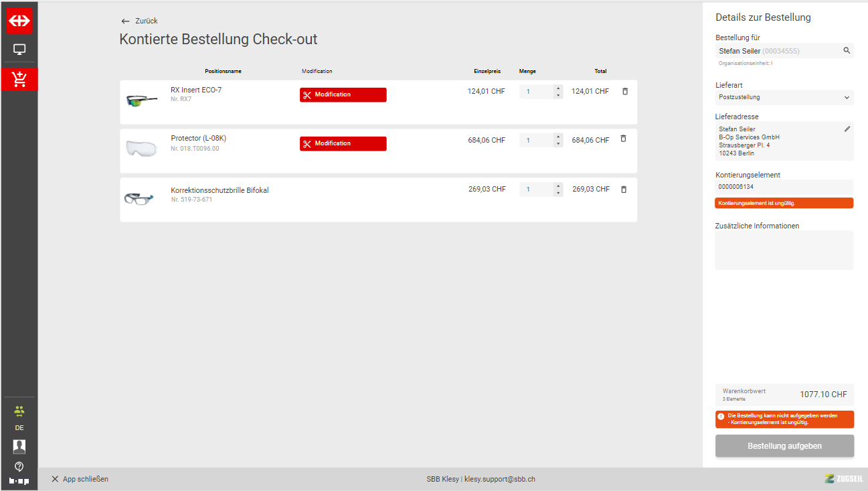The height and width of the screenshot is (491, 868).
Task: Click the SBB logo in sidebar
Action: coord(19,21)
